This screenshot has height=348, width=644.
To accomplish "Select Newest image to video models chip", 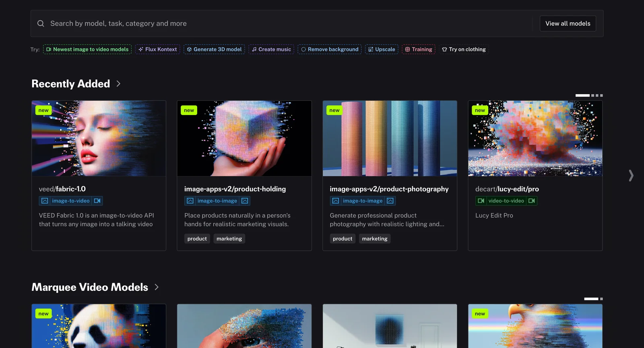I will point(87,49).
